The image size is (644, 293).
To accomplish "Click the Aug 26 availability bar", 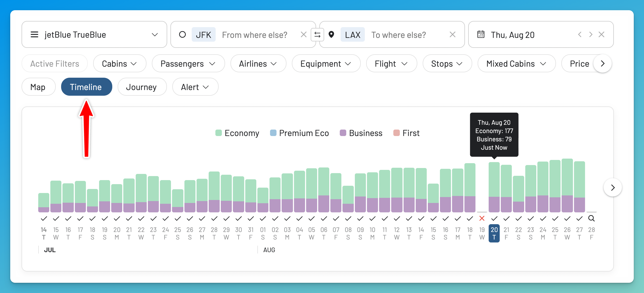I will pyautogui.click(x=567, y=185).
